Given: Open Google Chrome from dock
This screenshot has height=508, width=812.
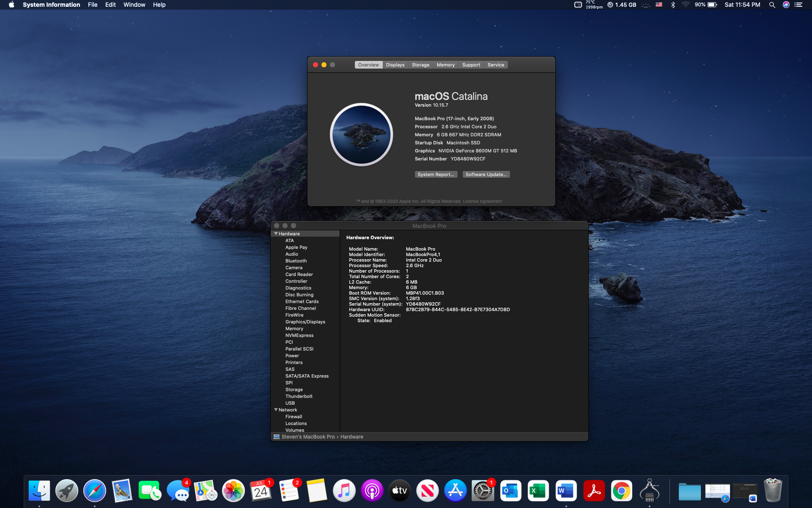Looking at the screenshot, I should pos(621,491).
